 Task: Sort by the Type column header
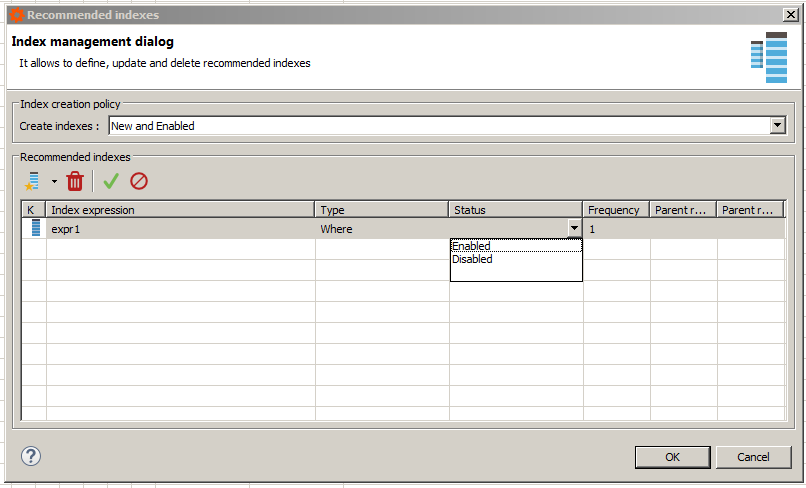pos(382,210)
